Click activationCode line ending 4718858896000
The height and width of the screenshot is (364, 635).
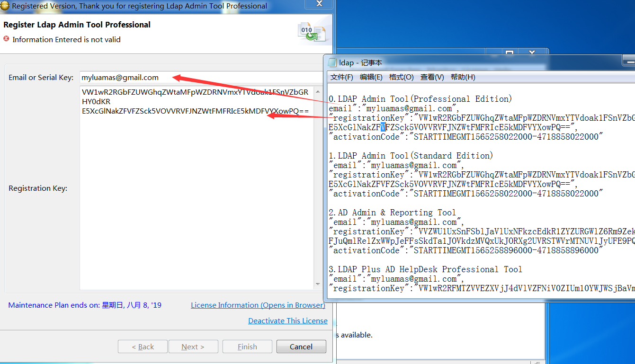[466, 250]
